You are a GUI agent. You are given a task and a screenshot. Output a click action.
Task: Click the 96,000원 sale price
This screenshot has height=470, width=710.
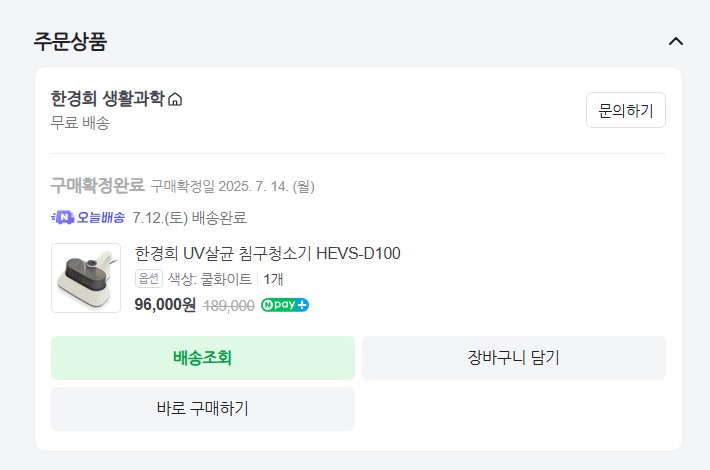[x=165, y=305]
